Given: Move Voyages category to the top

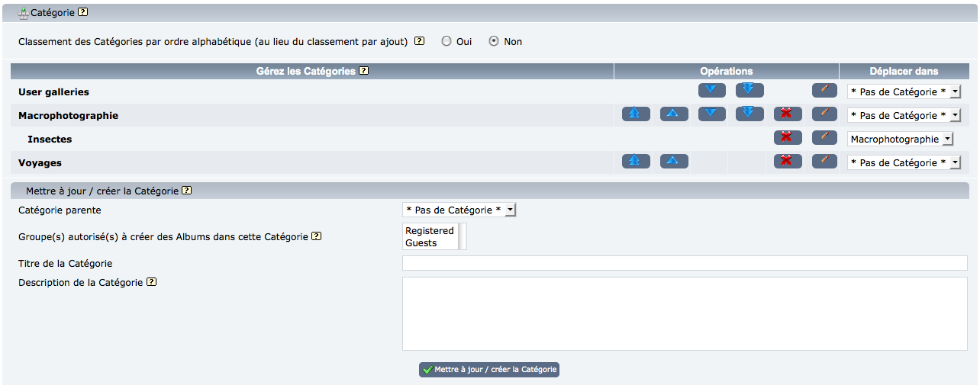Looking at the screenshot, I should click(636, 162).
